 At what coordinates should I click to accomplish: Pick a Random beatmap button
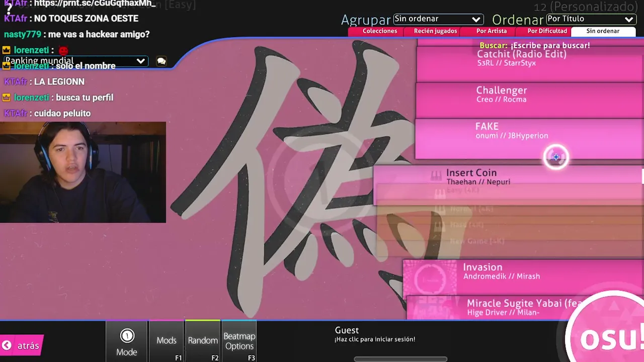tap(203, 341)
